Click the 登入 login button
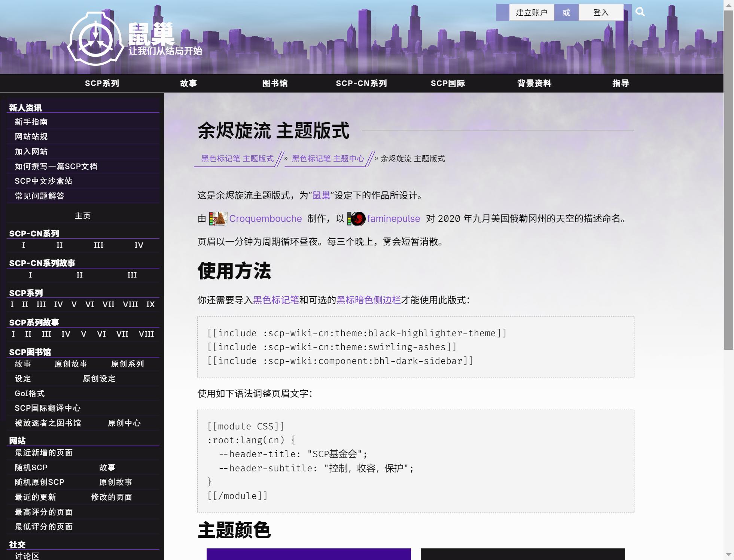The width and height of the screenshot is (734, 560). (x=601, y=13)
